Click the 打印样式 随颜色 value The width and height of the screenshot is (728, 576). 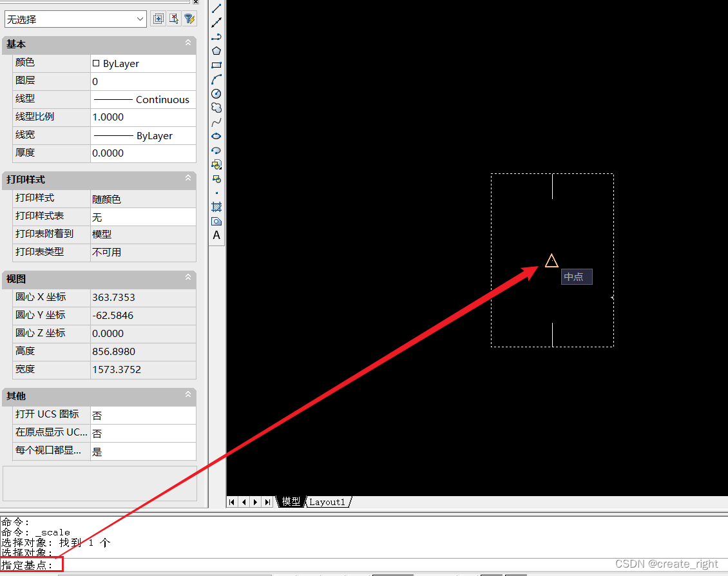tap(143, 199)
